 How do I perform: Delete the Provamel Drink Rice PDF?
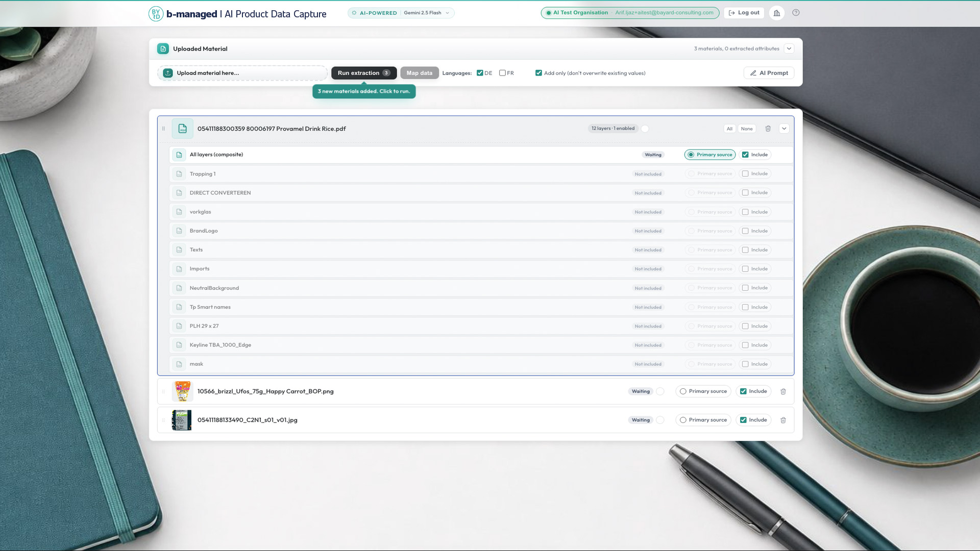click(768, 129)
